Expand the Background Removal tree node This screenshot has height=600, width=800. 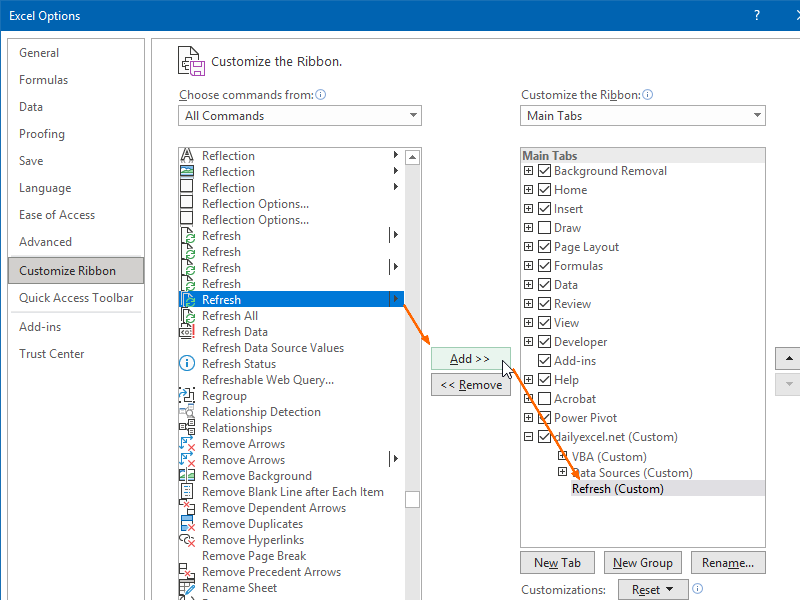pos(529,171)
